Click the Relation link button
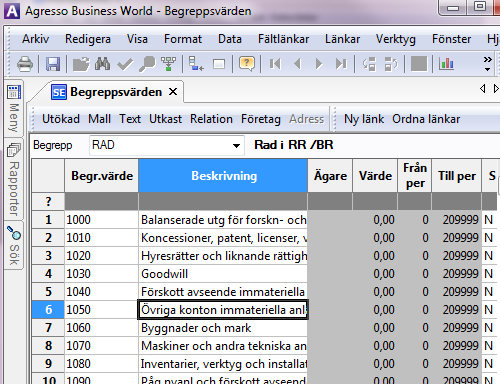The image size is (500, 384). click(x=211, y=119)
